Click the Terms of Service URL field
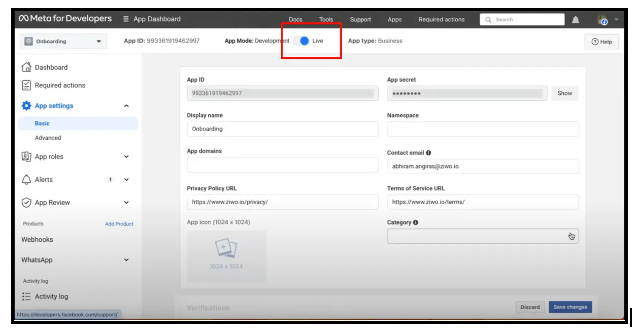The image size is (644, 335). (x=483, y=202)
